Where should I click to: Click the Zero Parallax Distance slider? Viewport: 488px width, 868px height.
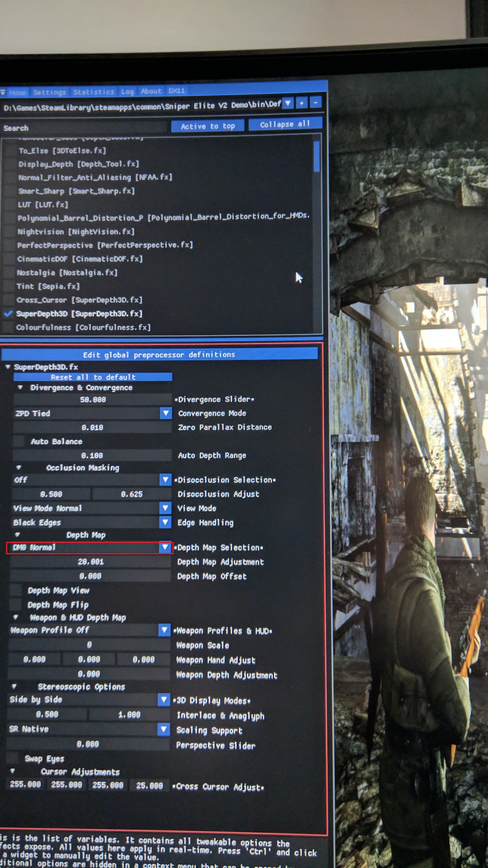tap(92, 428)
